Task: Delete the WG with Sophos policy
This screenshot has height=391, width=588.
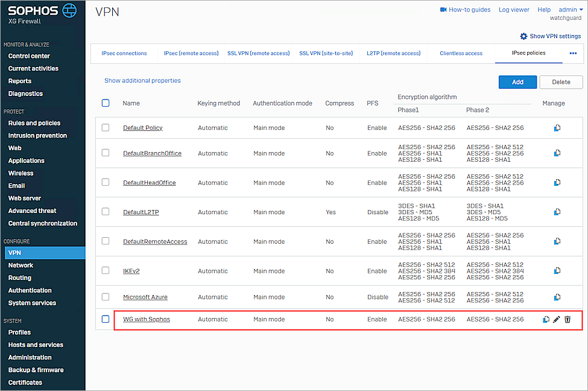Action: pos(567,319)
